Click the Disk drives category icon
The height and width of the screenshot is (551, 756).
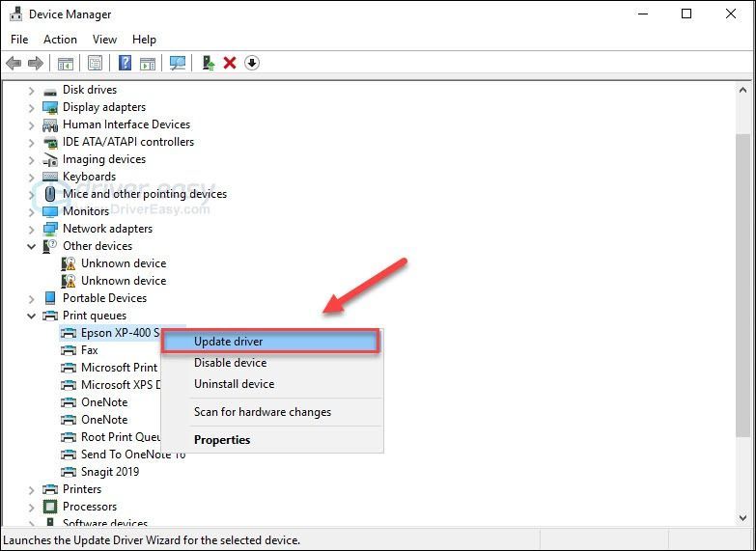click(x=50, y=91)
